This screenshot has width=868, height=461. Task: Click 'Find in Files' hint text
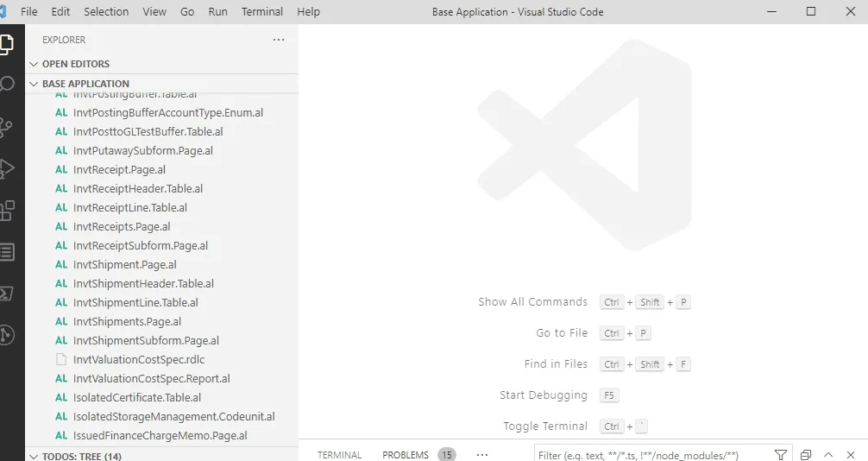(556, 364)
